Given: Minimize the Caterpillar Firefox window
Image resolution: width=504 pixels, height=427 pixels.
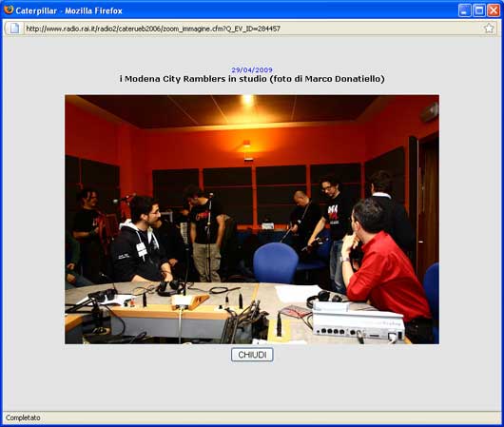Looking at the screenshot, I should [x=464, y=10].
